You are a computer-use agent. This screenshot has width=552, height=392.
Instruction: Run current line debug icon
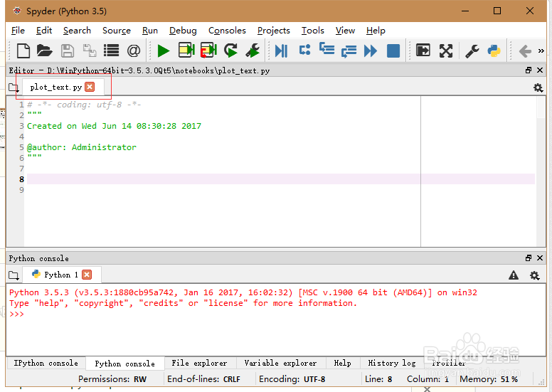point(305,51)
